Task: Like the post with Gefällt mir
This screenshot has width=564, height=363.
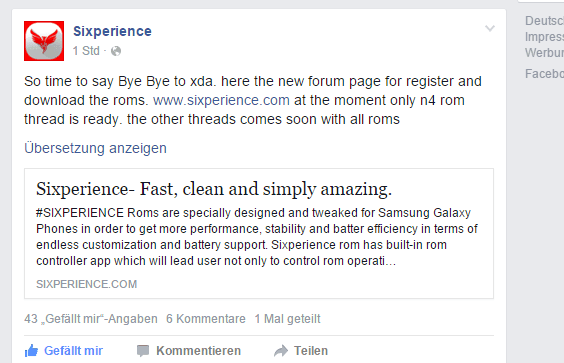Action: (x=64, y=350)
